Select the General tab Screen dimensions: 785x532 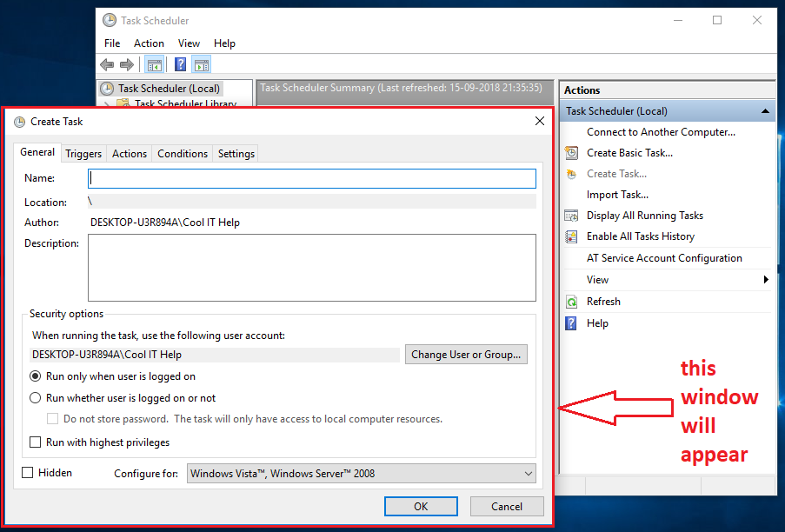click(x=37, y=152)
